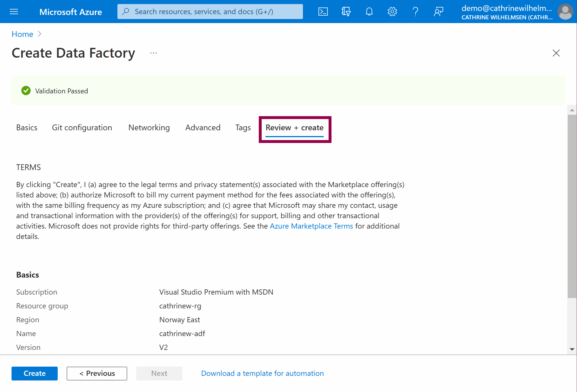Open Azure Marketplace Terms link

click(311, 226)
